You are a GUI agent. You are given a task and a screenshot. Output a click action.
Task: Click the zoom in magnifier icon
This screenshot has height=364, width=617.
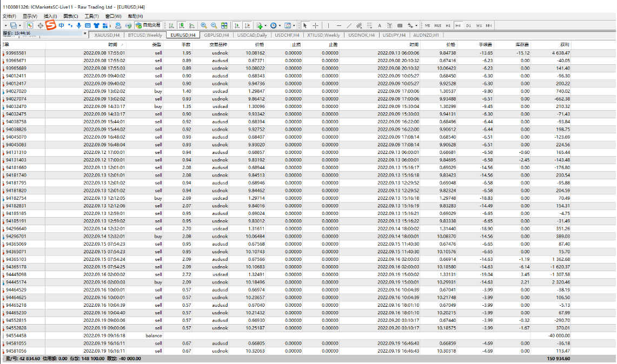click(x=204, y=25)
